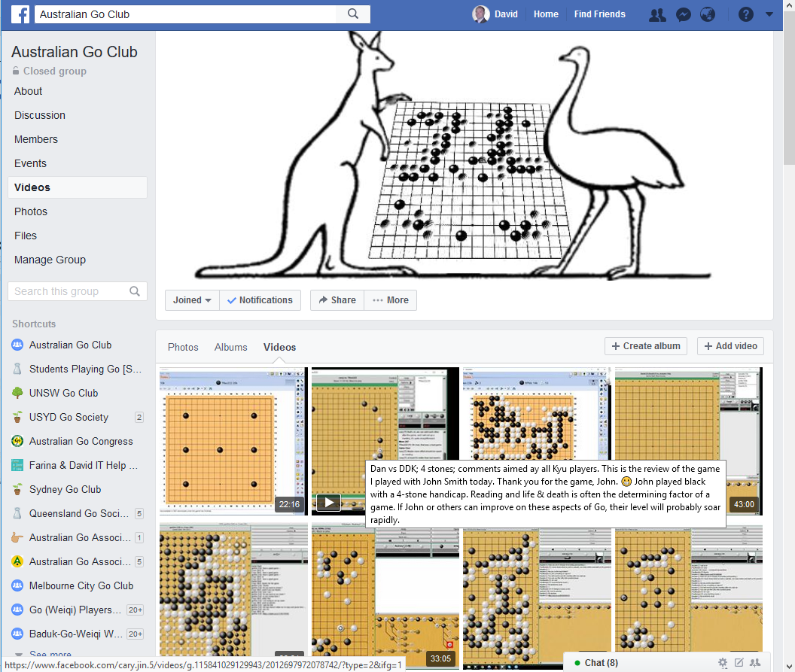Viewport: 795px width, 672px height.
Task: Switch to the Albums tab
Action: [x=230, y=347]
